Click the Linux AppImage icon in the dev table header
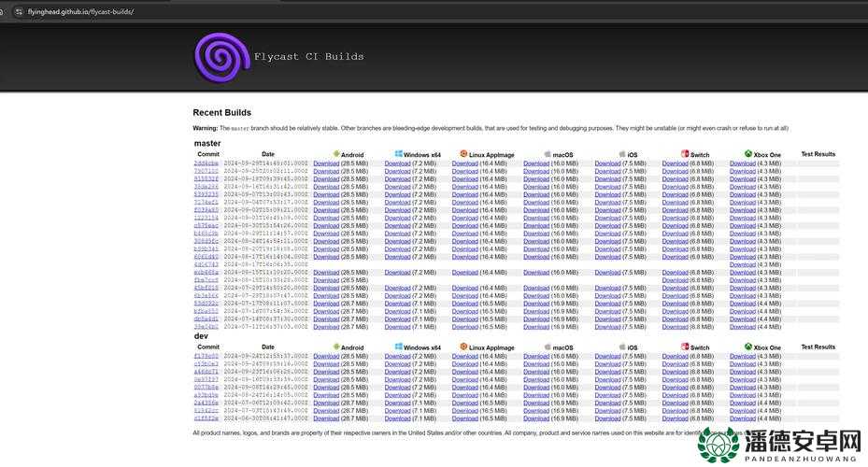The width and height of the screenshot is (868, 467). [x=463, y=347]
